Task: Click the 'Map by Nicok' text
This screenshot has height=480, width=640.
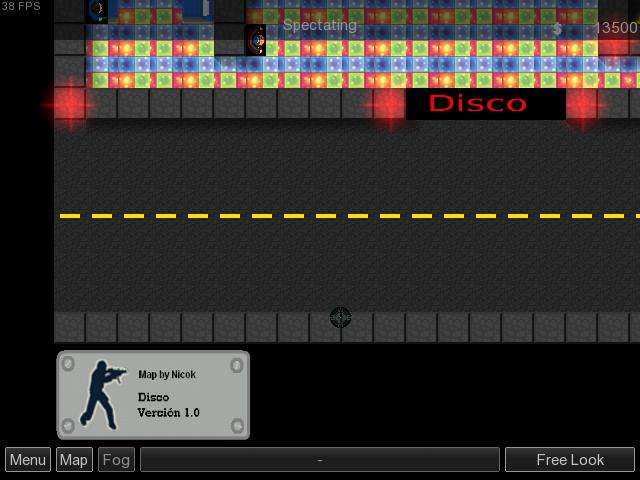Action: tap(167, 374)
